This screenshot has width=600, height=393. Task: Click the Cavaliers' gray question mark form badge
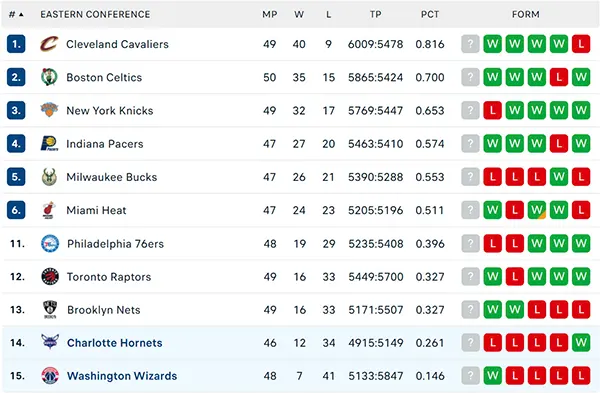pos(470,44)
